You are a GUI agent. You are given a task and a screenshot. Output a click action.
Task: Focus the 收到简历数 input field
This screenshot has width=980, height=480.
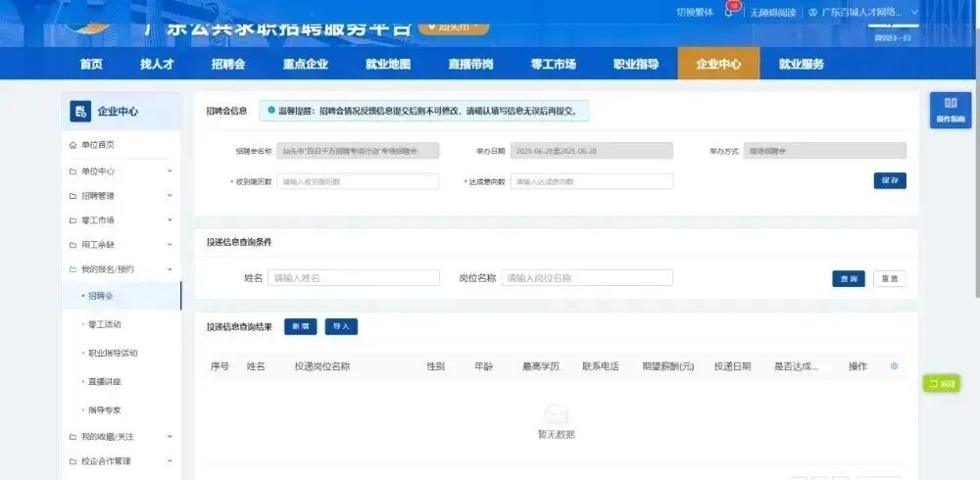point(358,181)
